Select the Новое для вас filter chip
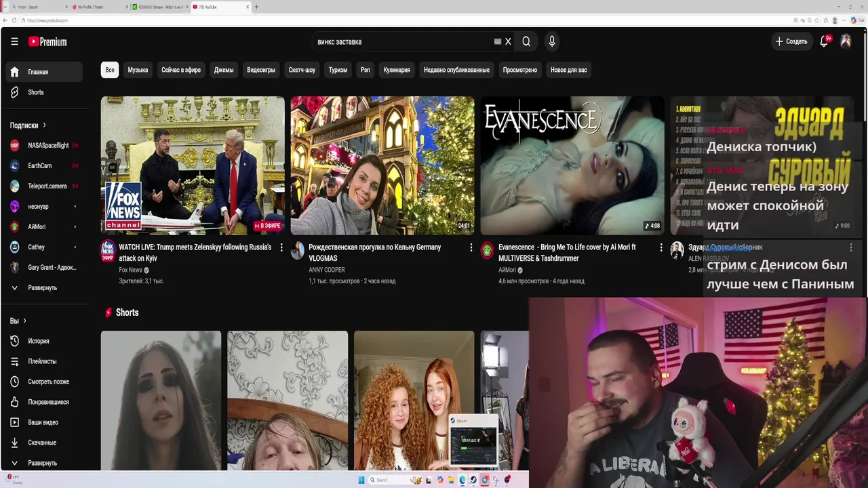The height and width of the screenshot is (488, 868). [x=569, y=70]
